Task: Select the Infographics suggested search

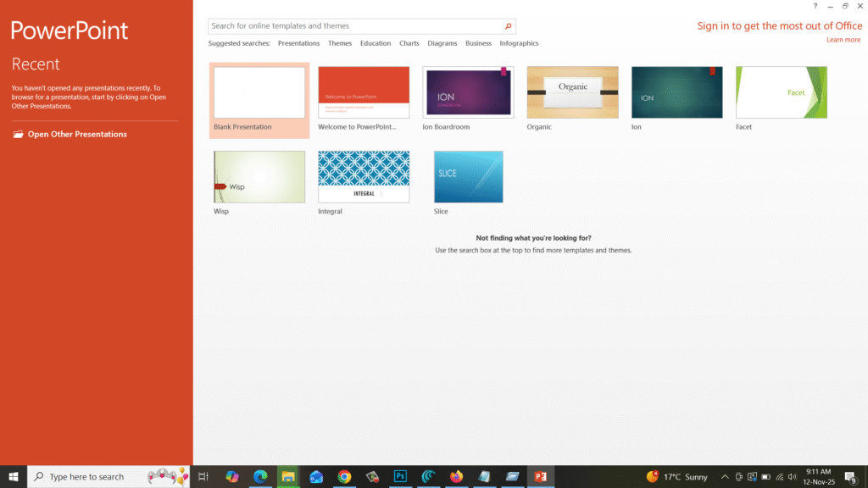Action: coord(519,43)
